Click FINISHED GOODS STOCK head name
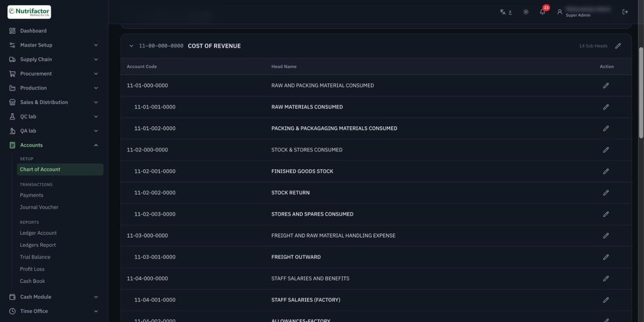This screenshot has height=322, width=644. (302, 171)
